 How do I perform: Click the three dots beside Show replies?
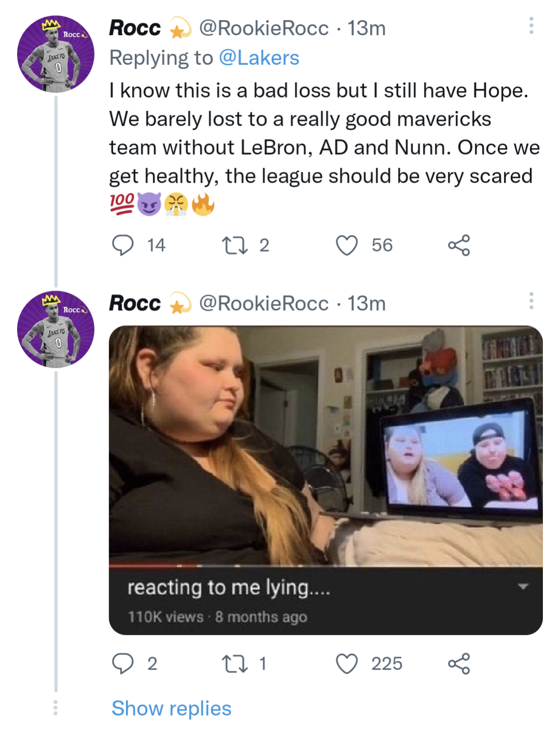click(x=56, y=708)
